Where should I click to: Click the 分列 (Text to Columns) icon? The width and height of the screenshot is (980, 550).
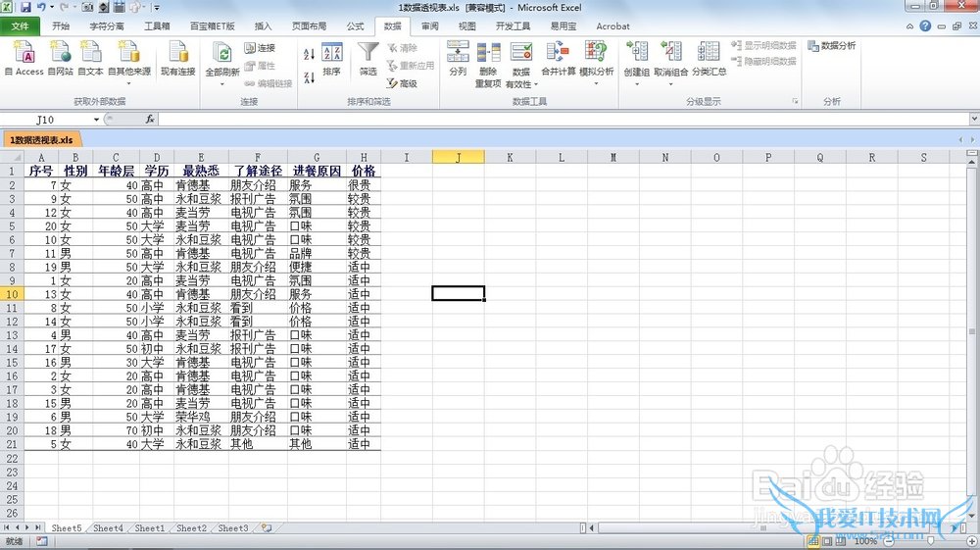click(458, 58)
